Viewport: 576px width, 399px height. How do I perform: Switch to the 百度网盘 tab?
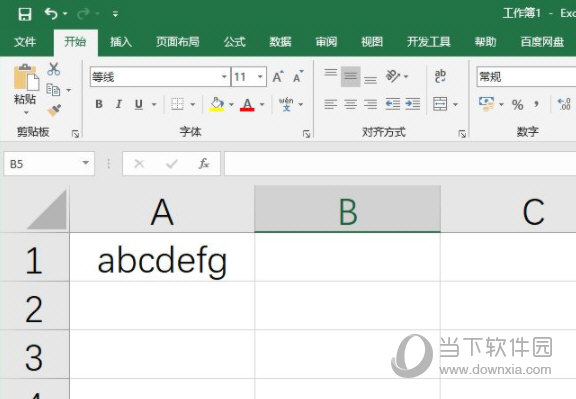(x=542, y=42)
